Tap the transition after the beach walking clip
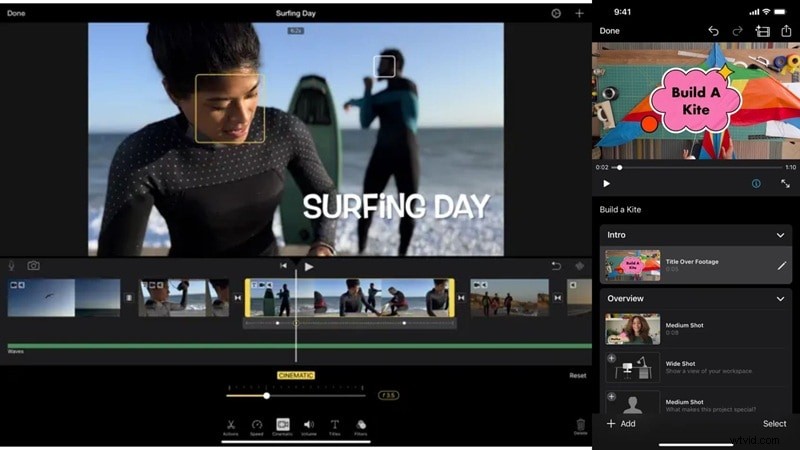 click(x=558, y=298)
